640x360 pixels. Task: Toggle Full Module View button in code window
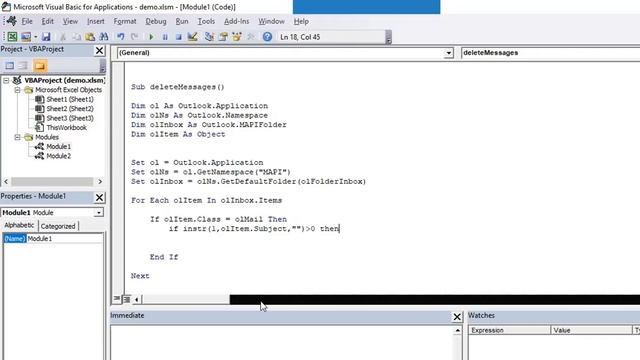[127, 299]
